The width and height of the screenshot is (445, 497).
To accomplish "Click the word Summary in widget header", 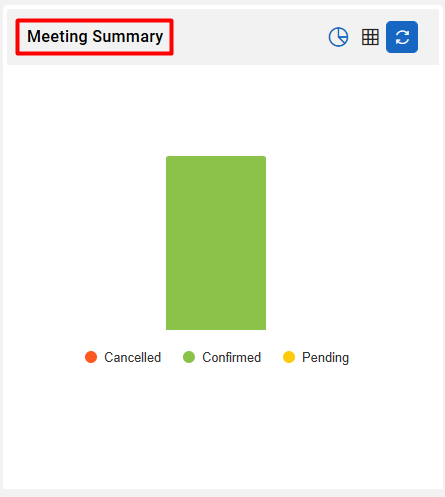I will [x=128, y=36].
